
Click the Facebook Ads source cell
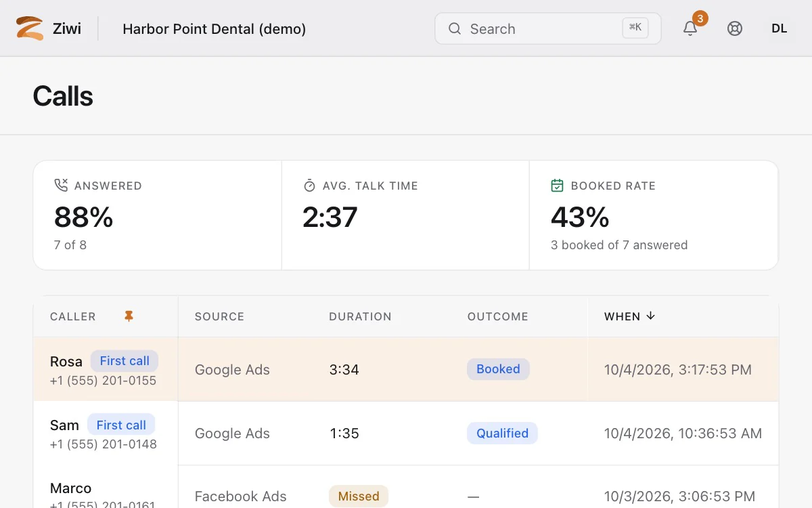[x=240, y=496]
